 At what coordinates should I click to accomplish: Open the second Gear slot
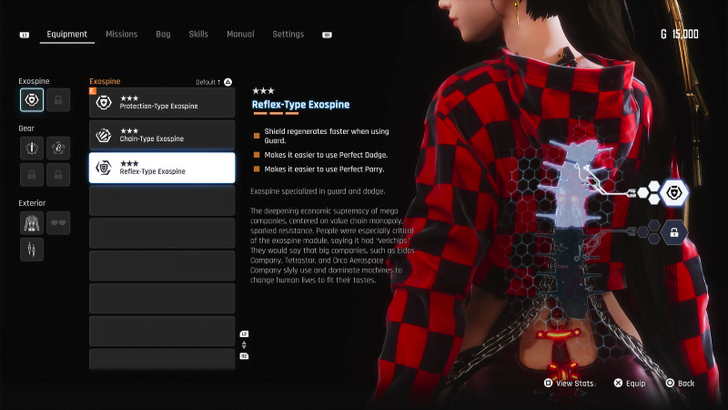[x=59, y=148]
